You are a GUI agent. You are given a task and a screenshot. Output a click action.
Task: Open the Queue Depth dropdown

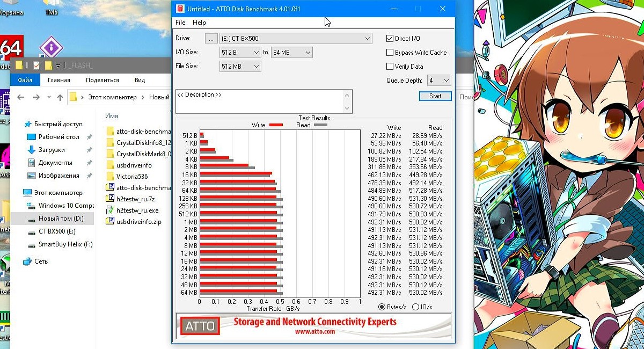[x=439, y=81]
